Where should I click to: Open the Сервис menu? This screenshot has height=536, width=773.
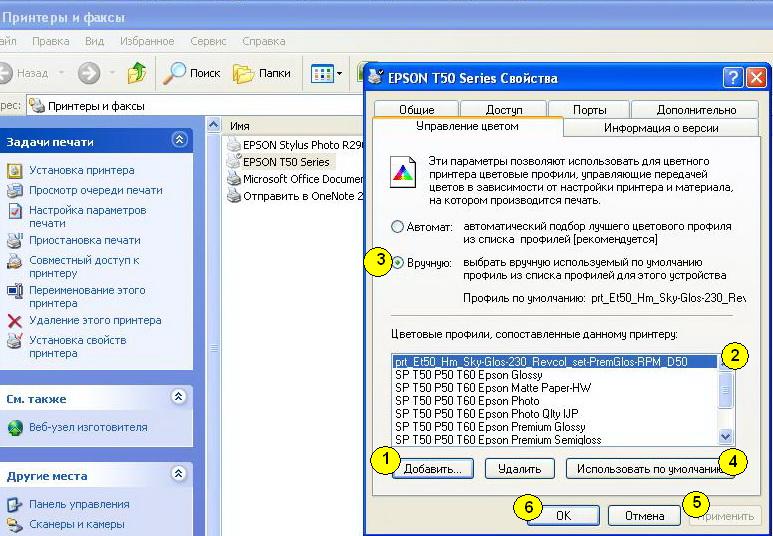[208, 41]
